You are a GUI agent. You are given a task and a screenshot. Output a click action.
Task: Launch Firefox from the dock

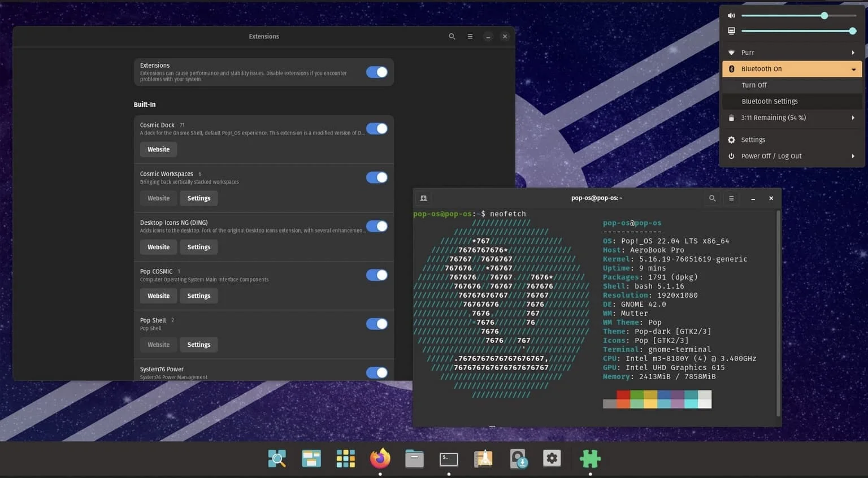[x=380, y=458]
